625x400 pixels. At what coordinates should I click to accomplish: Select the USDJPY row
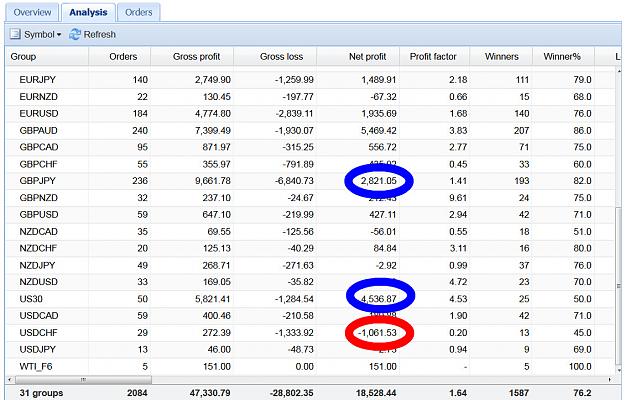(x=310, y=349)
